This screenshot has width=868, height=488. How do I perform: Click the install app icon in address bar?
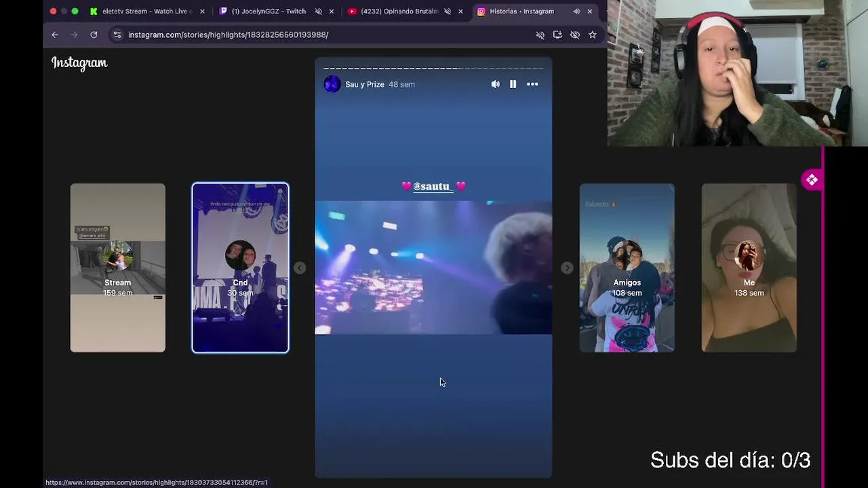(x=557, y=35)
